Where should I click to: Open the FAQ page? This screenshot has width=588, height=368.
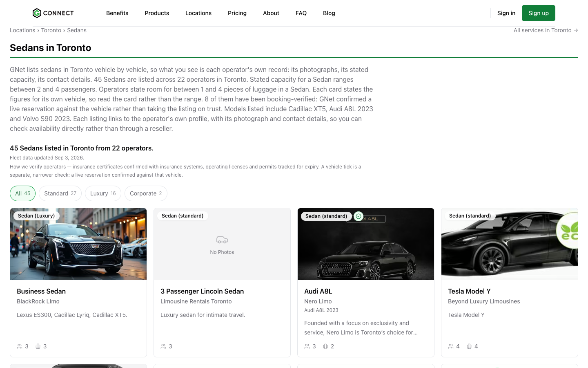pyautogui.click(x=301, y=13)
